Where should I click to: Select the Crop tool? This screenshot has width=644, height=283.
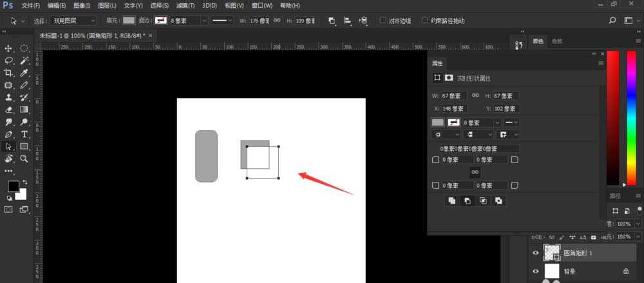click(9, 73)
